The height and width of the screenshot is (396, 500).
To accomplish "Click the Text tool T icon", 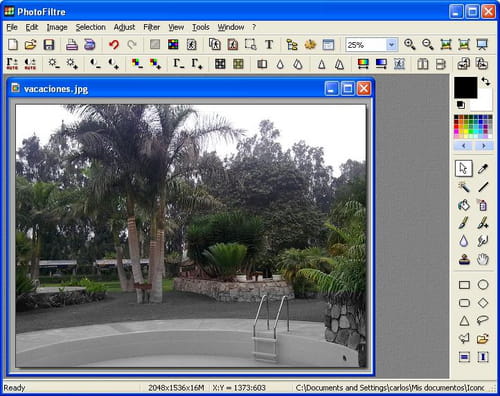I will 269,44.
